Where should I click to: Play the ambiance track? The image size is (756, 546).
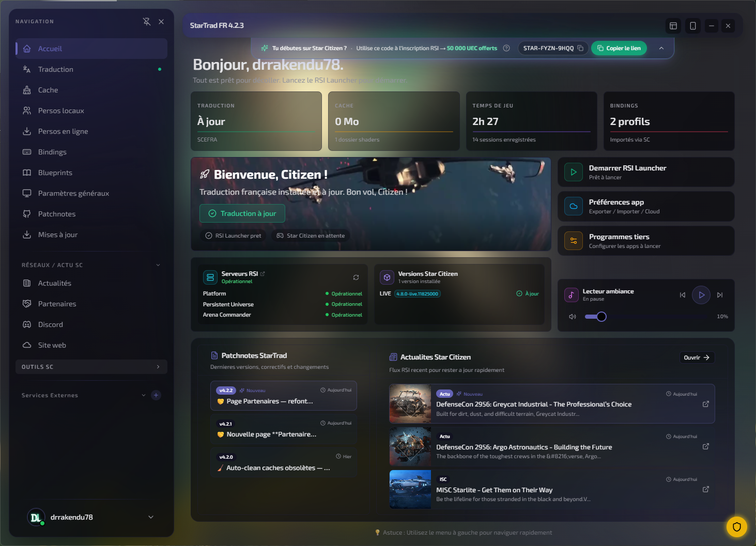[701, 295]
